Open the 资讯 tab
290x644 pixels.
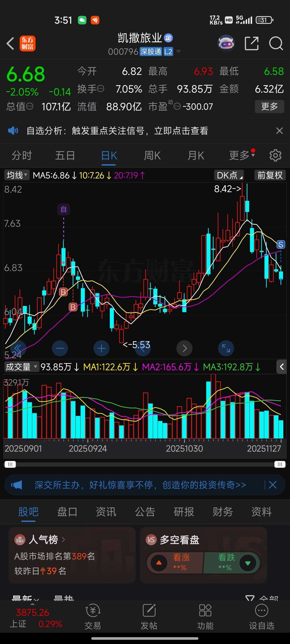click(106, 512)
